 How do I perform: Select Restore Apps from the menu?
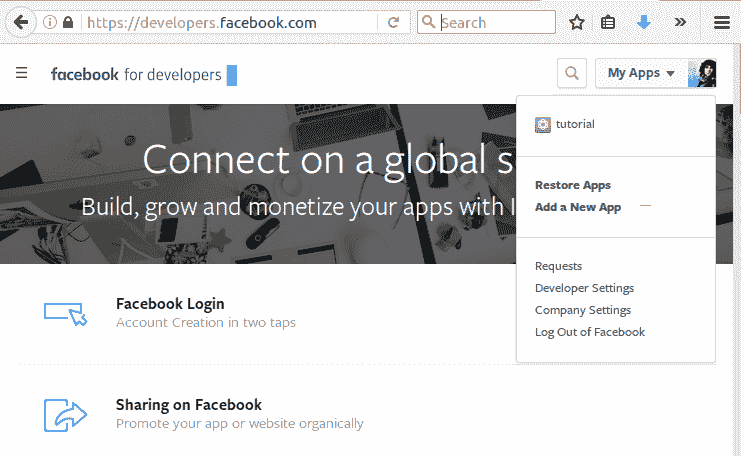click(572, 185)
